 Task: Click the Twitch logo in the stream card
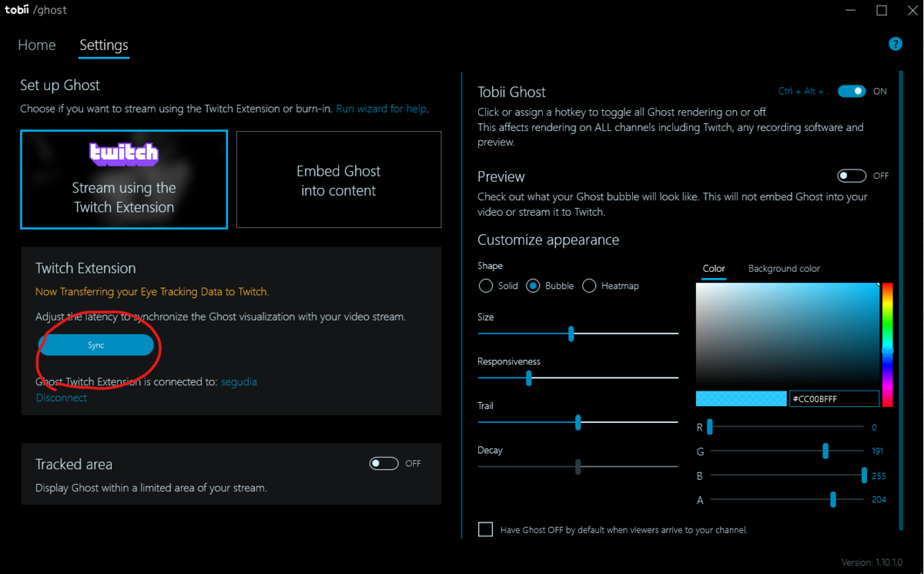(x=124, y=153)
